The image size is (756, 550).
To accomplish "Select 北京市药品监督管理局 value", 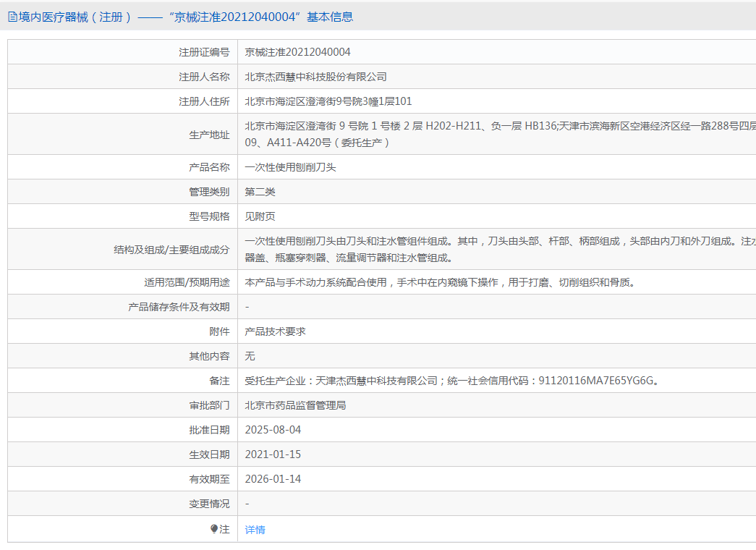I will click(x=296, y=405).
